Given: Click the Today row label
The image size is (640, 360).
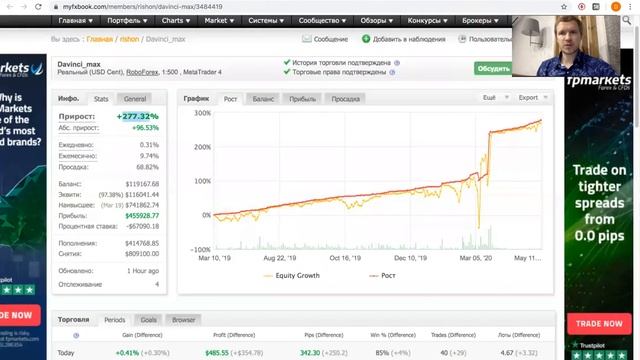Looking at the screenshot, I should click(x=66, y=353).
